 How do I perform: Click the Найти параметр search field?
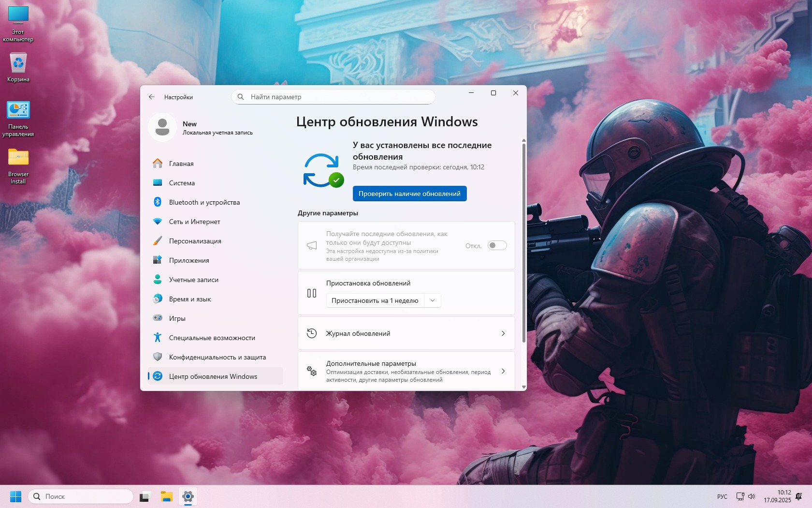338,97
